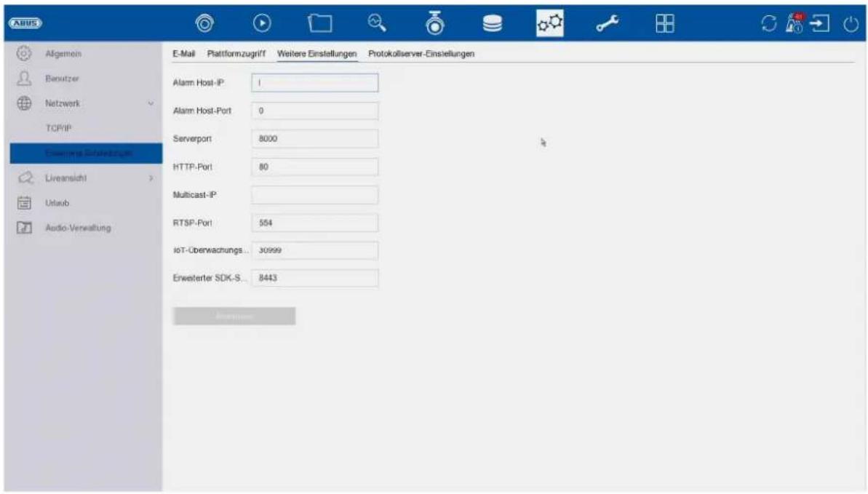Click the Audio-Verwaltung icon in sidebar
This screenshot has height=494, width=868.
click(x=24, y=228)
